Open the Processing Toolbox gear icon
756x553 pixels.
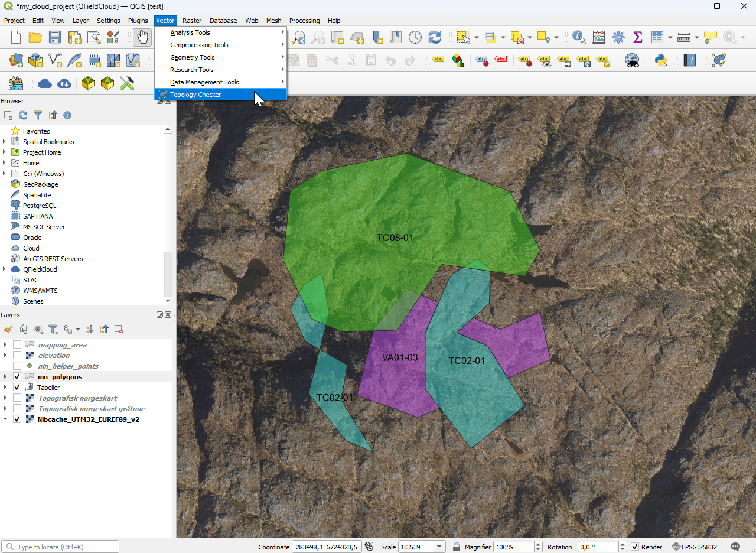click(618, 37)
